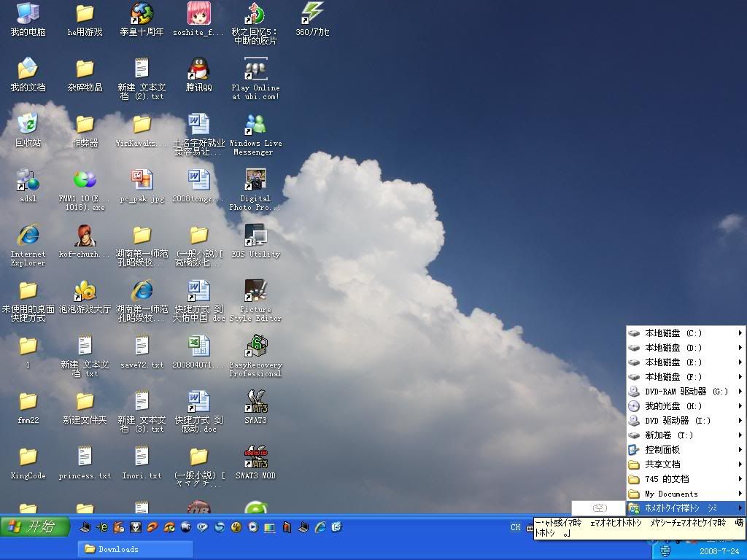Screen dimensions: 747x560
Task: Click the Downloads taskbar button
Action: [x=135, y=549]
